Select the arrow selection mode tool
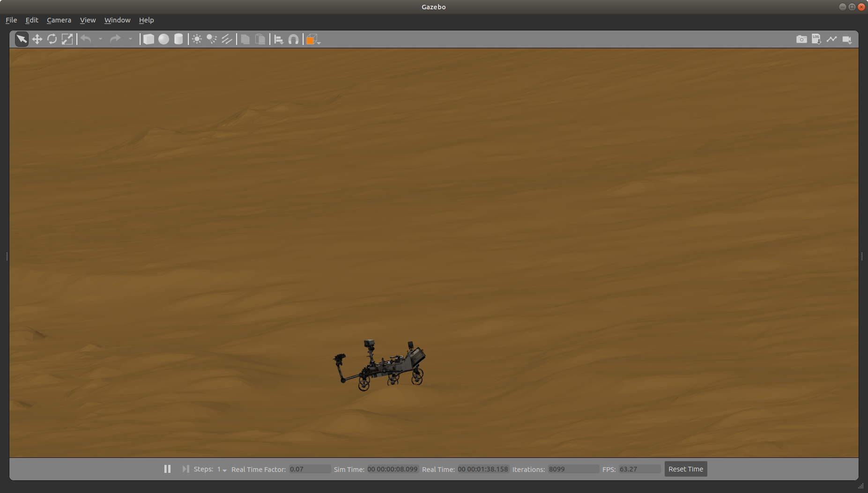 (22, 39)
